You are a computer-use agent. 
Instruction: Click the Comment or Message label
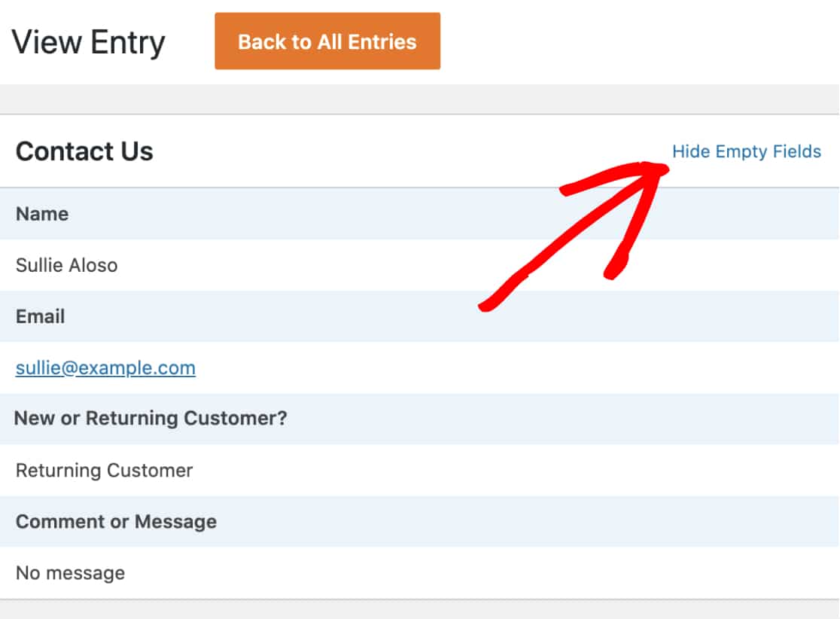116,521
